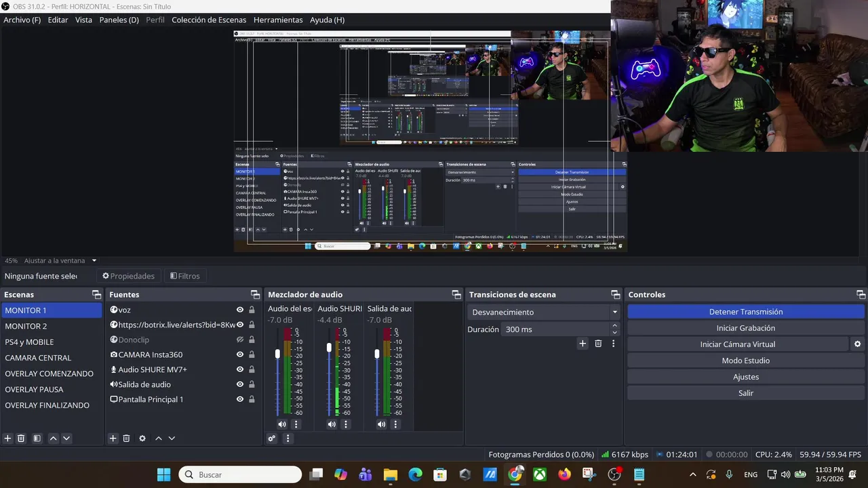Mute Audio del escritorio speaker icon
Viewport: 868px width, 488px height.
point(282,424)
